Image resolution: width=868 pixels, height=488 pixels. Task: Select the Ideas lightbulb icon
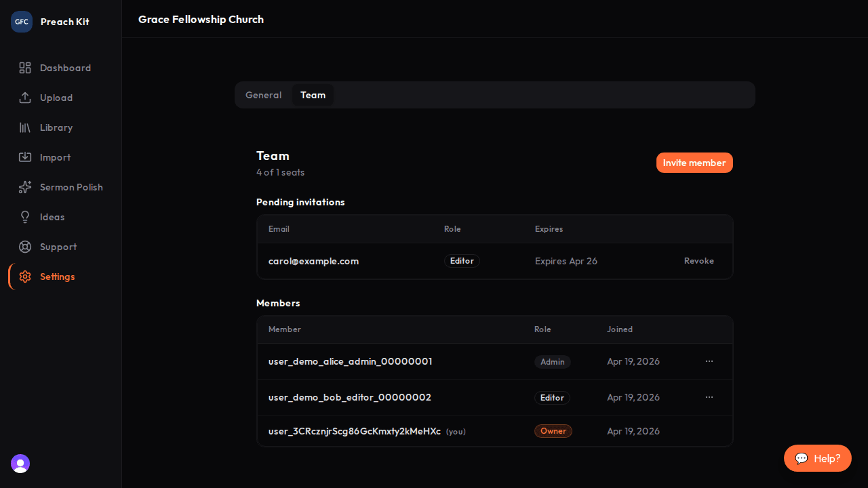coord(25,217)
